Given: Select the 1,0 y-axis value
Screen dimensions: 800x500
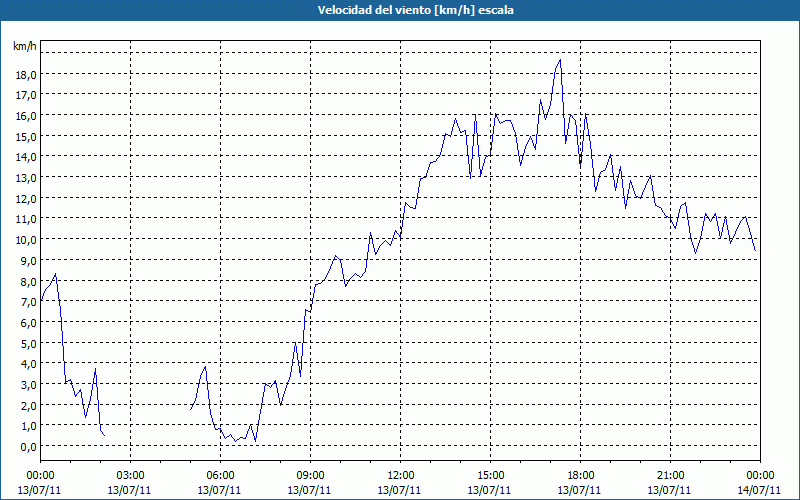Looking at the screenshot, I should pos(29,426).
